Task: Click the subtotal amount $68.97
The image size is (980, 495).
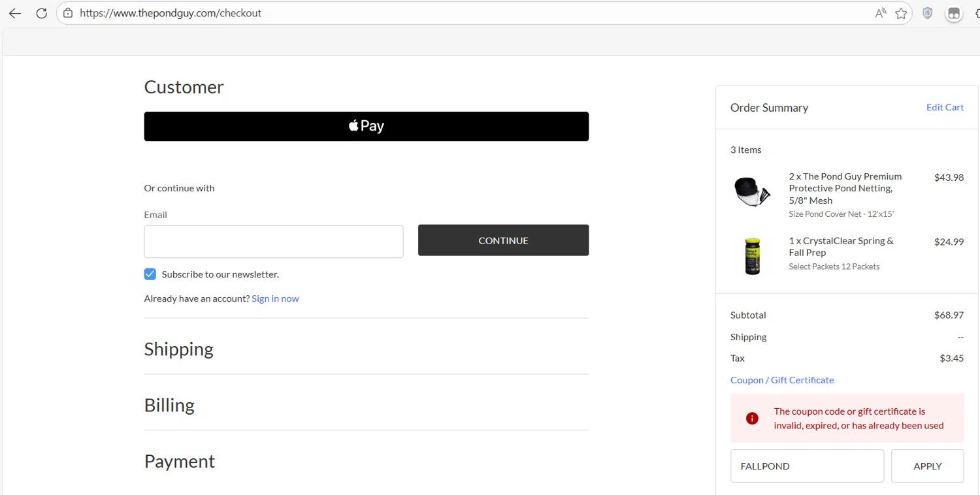Action: click(949, 315)
